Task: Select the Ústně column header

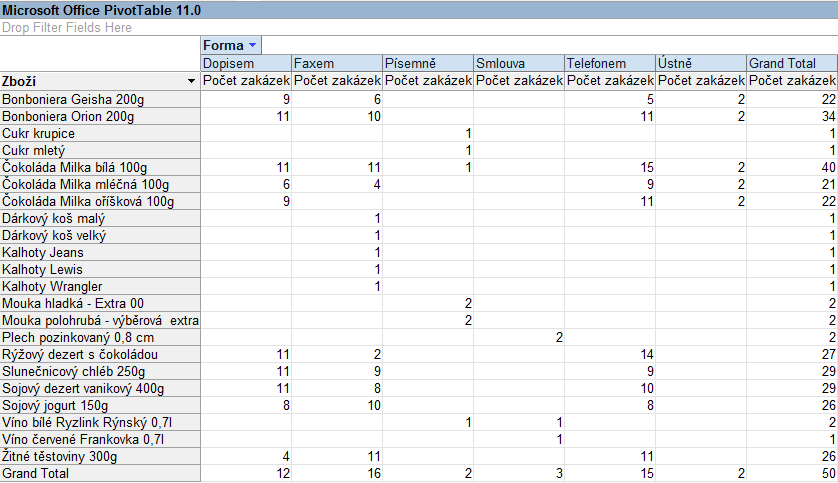Action: click(701, 63)
